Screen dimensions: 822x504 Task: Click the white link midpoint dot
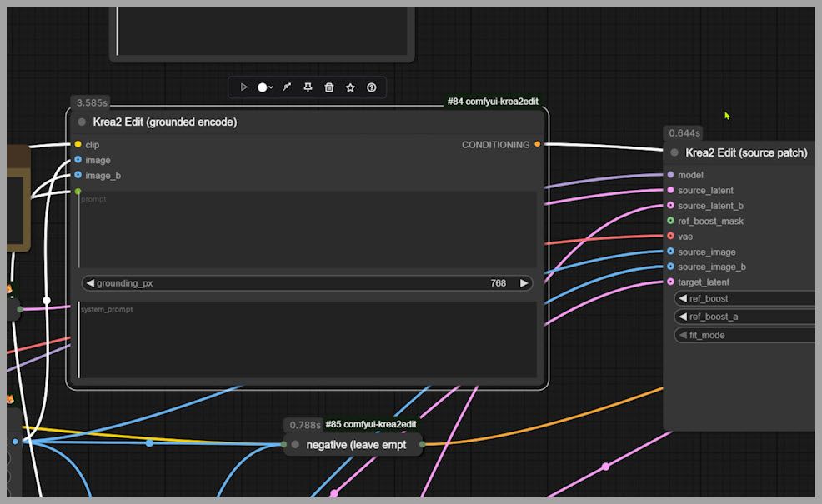click(x=47, y=300)
